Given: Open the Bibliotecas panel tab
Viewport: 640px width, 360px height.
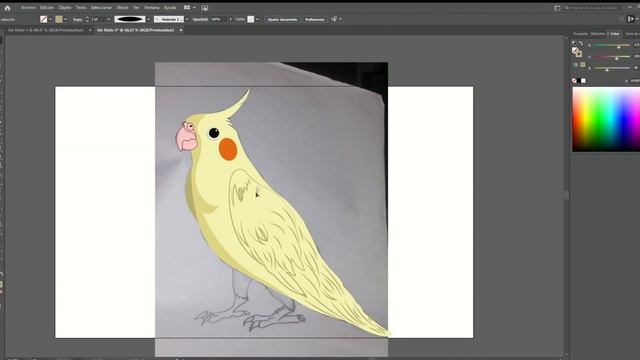Looking at the screenshot, I should pyautogui.click(x=598, y=34).
